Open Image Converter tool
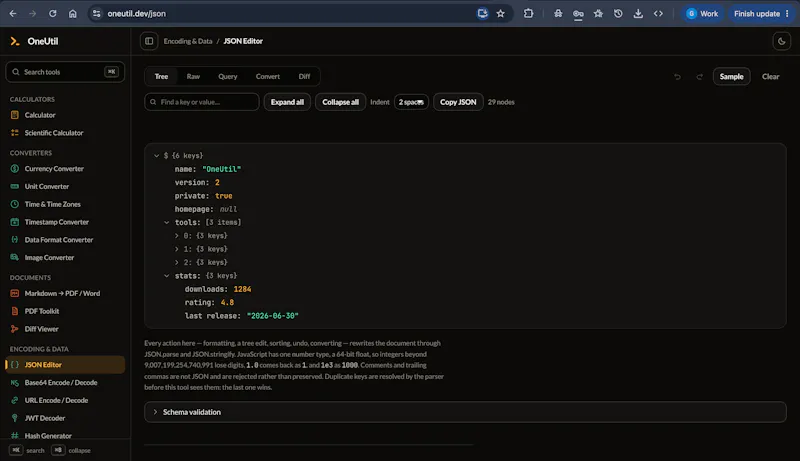 click(65, 258)
